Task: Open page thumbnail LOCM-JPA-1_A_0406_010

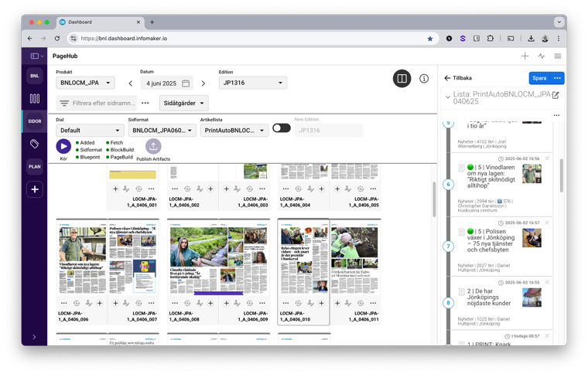Action: click(x=304, y=258)
